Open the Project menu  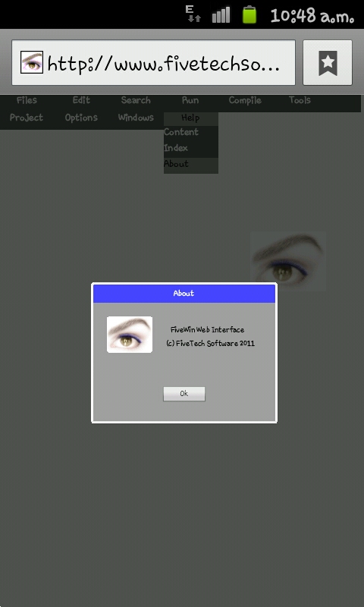pyautogui.click(x=27, y=118)
